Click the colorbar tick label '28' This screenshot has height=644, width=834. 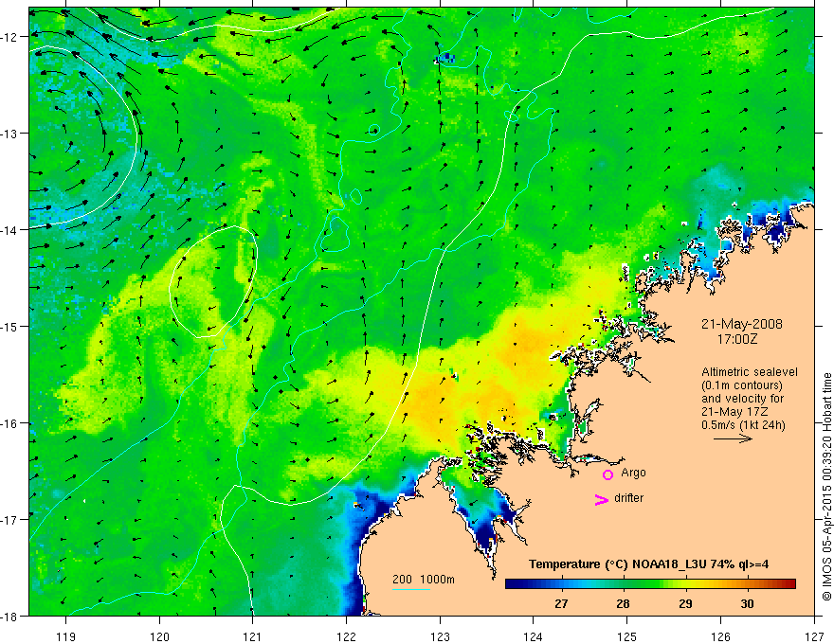[x=623, y=603]
